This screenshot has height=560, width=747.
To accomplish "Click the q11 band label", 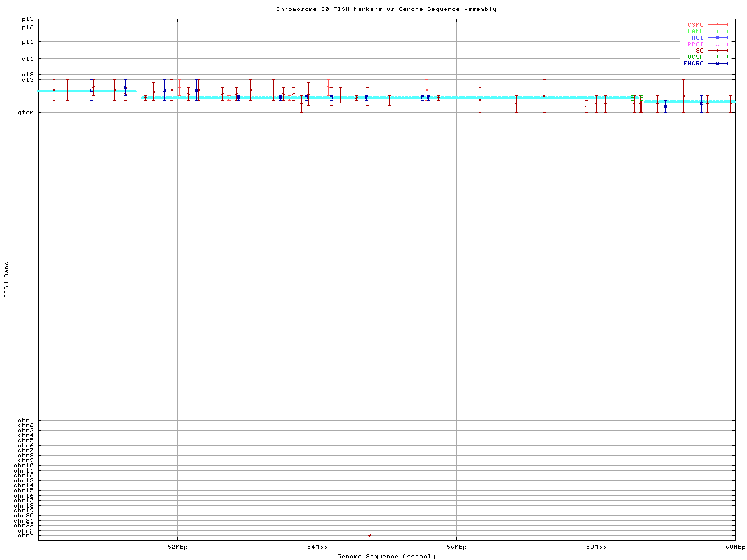I will 27,58.
